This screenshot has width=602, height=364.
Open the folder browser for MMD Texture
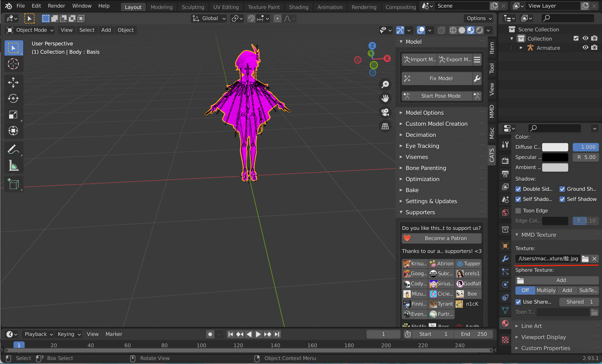[585, 258]
